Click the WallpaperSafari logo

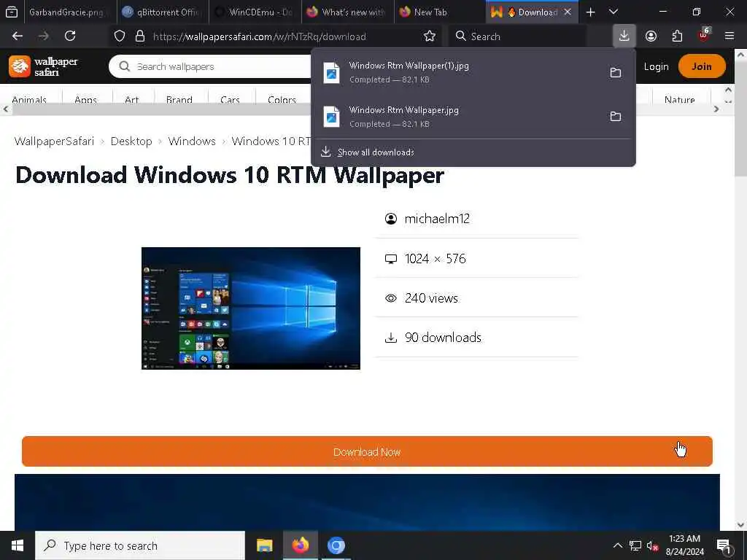point(43,66)
